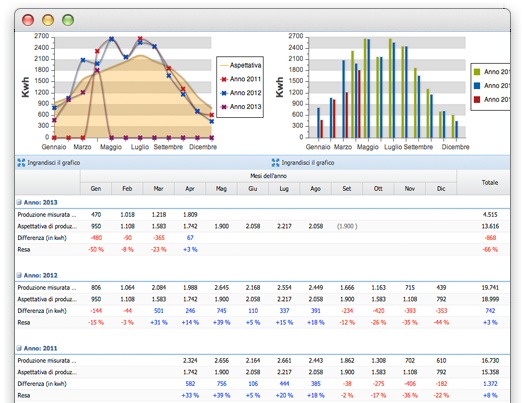Viewport: 523px width, 403px height.
Task: Click 2012 March yield +31 %
Action: pyautogui.click(x=159, y=323)
